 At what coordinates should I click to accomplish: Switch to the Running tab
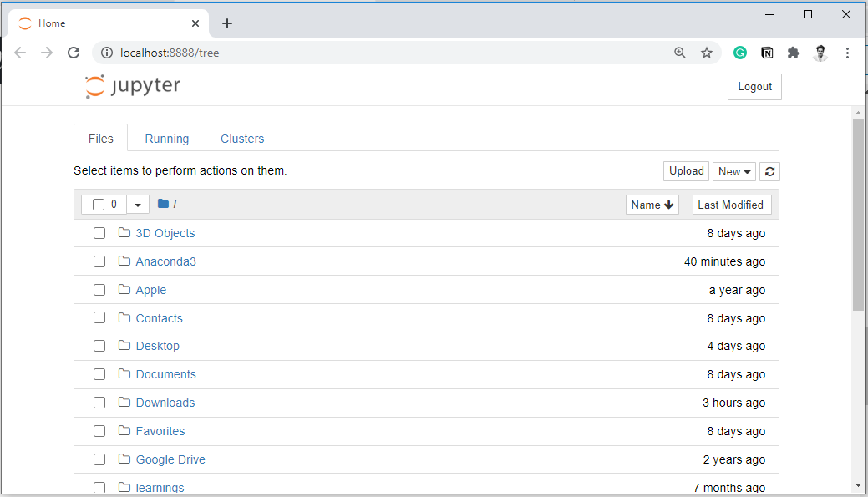pos(166,139)
